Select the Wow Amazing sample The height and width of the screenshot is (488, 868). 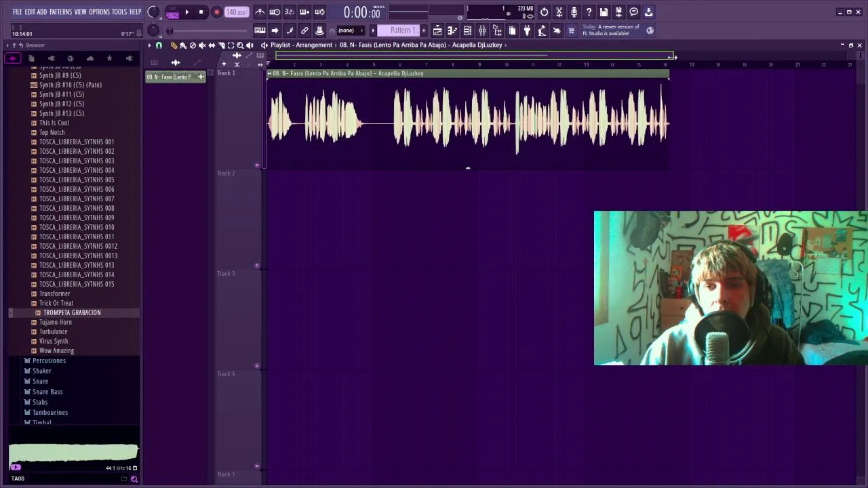pyautogui.click(x=56, y=350)
